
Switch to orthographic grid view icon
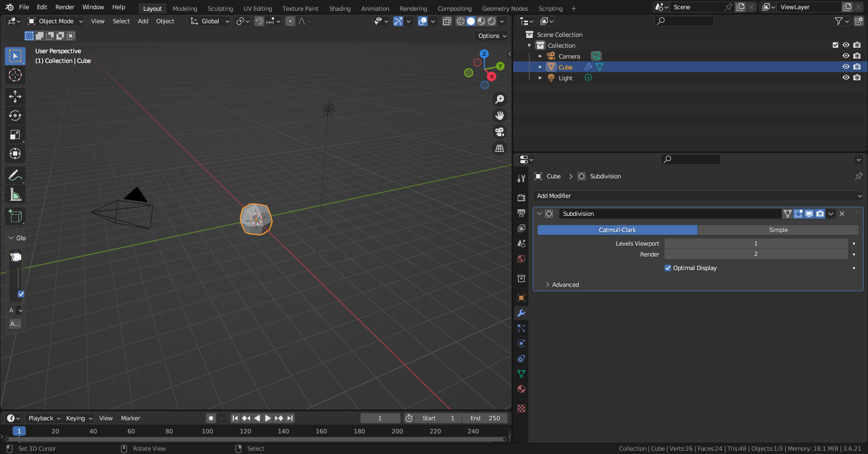pos(500,148)
